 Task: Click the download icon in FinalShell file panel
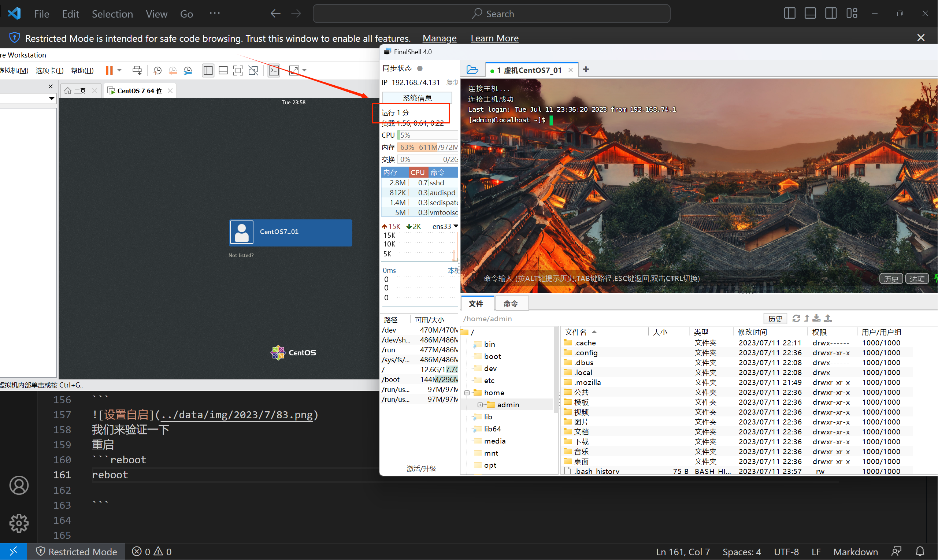point(816,319)
